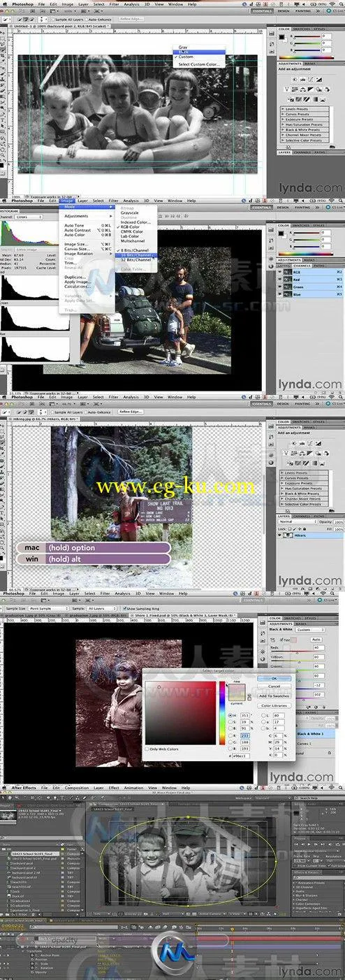Switch to the Masks tab beside pool photo
The height and width of the screenshot is (980, 345).
tap(309, 64)
